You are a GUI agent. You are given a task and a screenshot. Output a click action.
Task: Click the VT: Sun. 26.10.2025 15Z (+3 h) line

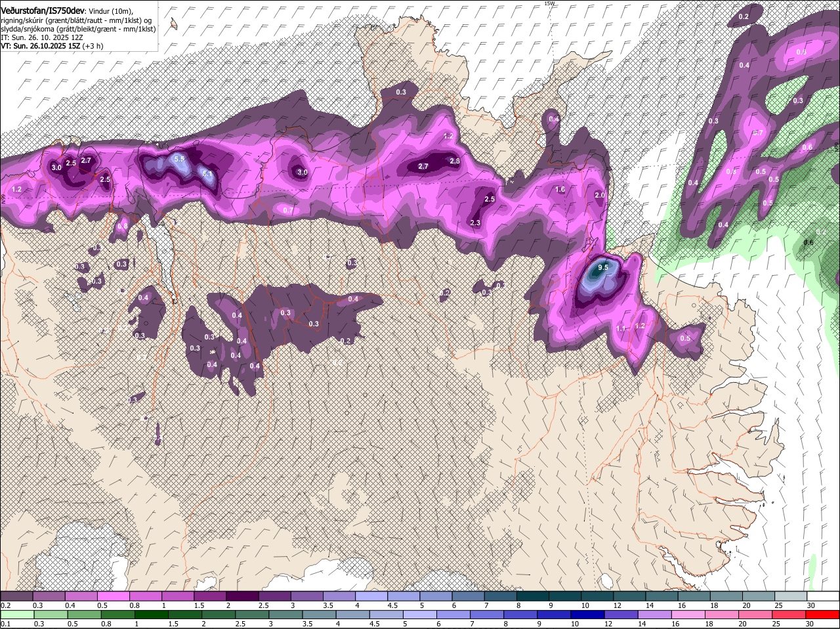click(x=52, y=46)
